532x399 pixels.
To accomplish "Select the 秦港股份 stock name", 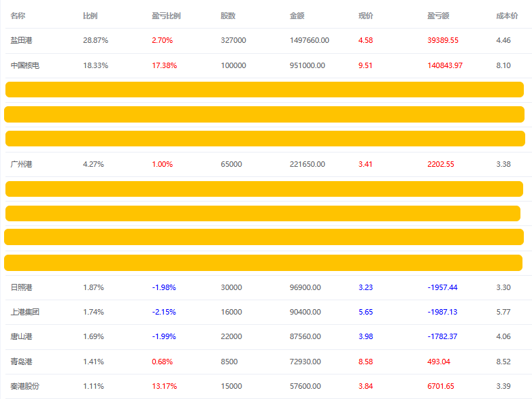I will (25, 386).
